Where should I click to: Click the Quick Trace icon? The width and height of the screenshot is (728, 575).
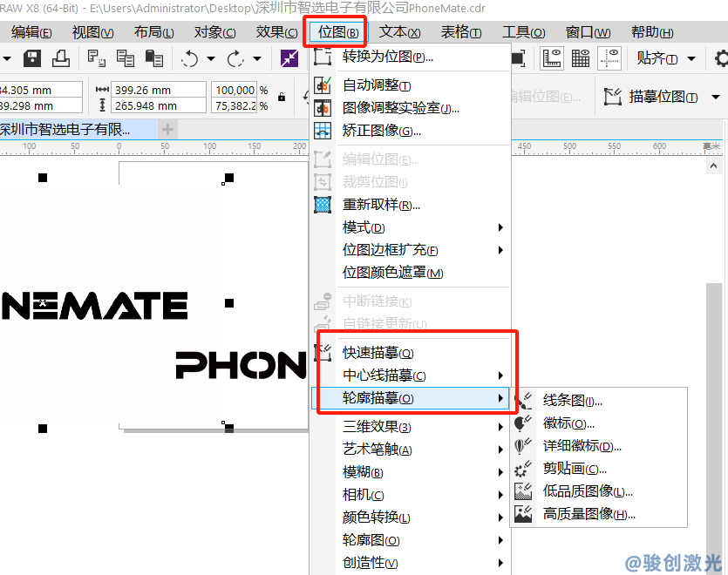tap(323, 353)
